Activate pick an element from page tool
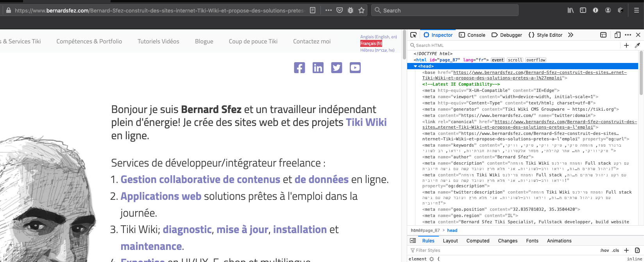 tap(413, 35)
